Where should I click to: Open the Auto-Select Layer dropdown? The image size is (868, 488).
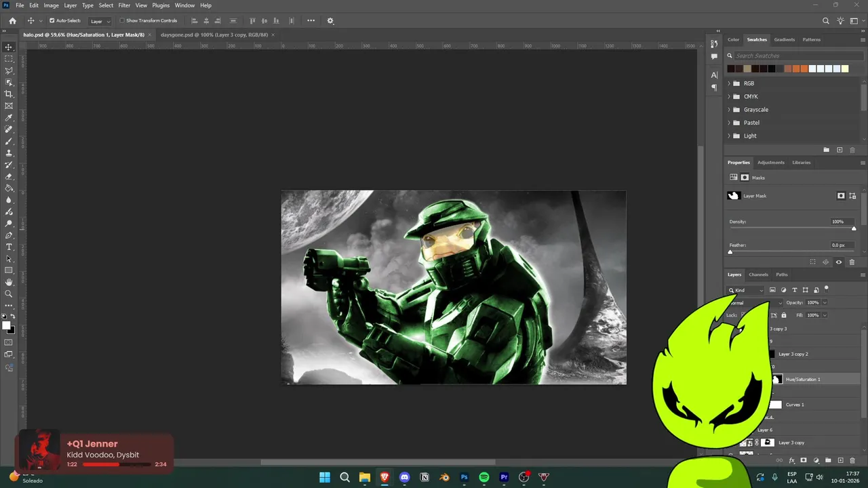point(100,21)
